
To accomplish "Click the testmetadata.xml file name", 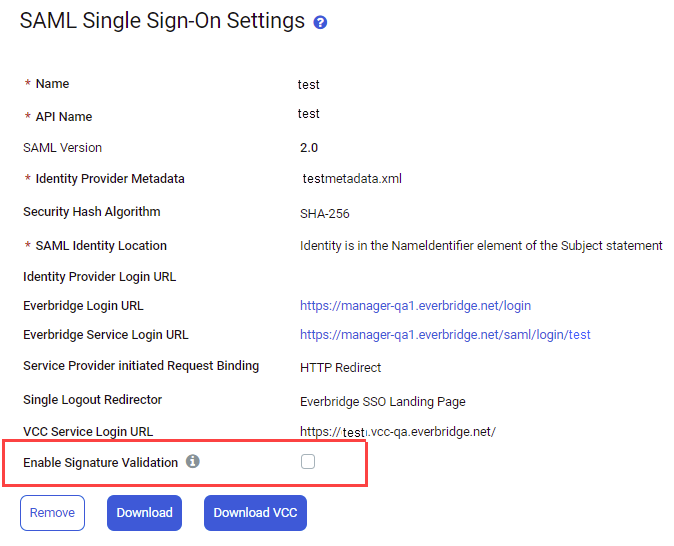I will 352,178.
